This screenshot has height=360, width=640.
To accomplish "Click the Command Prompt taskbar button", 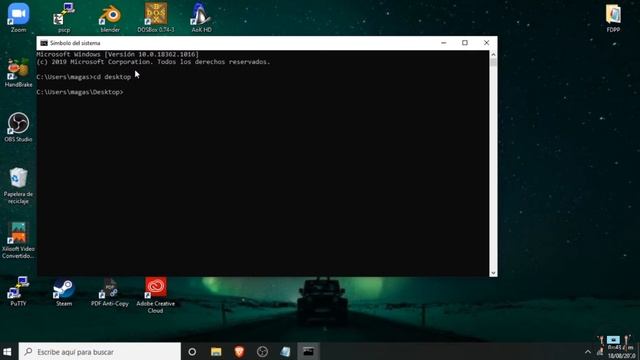I will 309,351.
